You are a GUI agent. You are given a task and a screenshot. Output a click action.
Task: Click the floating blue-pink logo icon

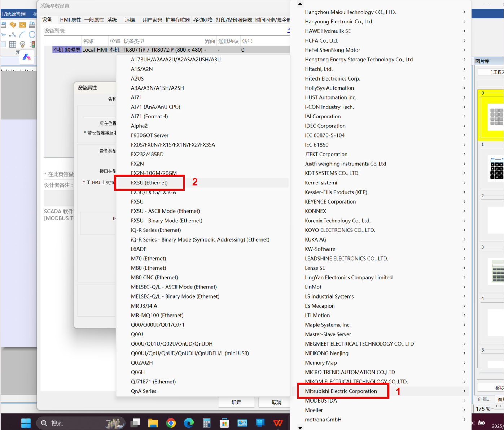point(27,57)
